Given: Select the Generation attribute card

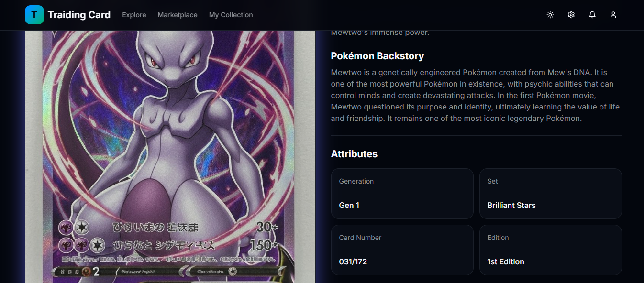Looking at the screenshot, I should pos(402,194).
